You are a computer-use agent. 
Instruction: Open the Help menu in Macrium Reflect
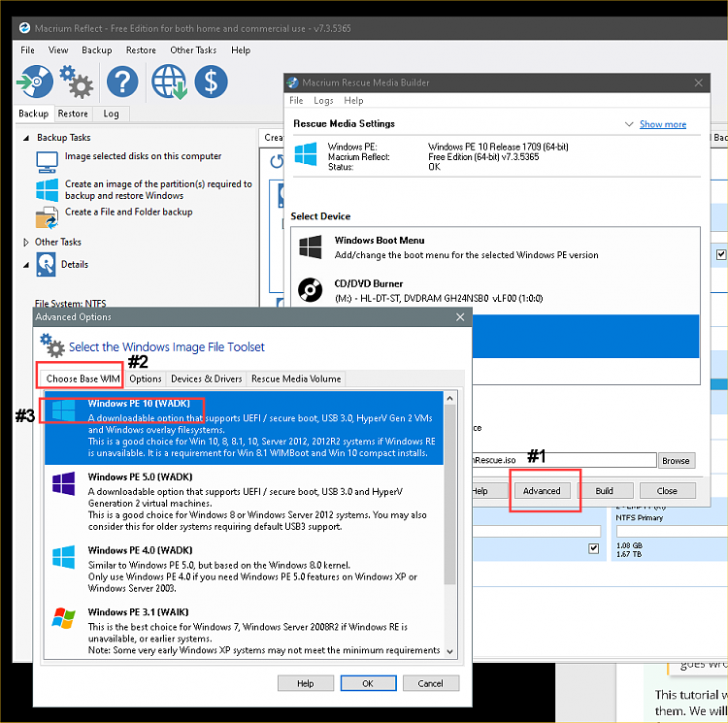241,50
